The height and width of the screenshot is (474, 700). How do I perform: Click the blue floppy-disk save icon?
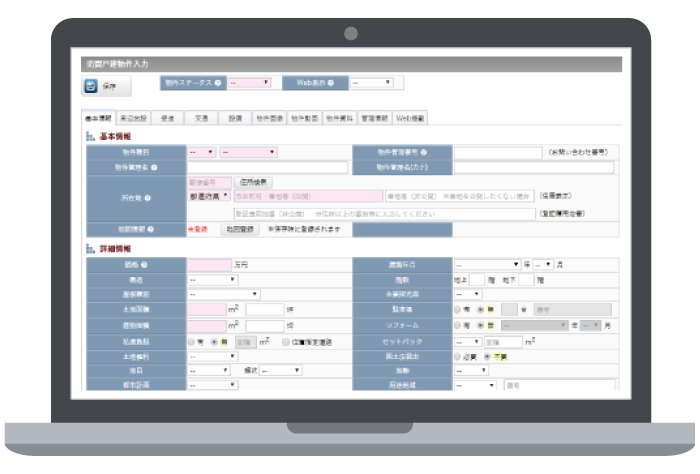(x=91, y=86)
